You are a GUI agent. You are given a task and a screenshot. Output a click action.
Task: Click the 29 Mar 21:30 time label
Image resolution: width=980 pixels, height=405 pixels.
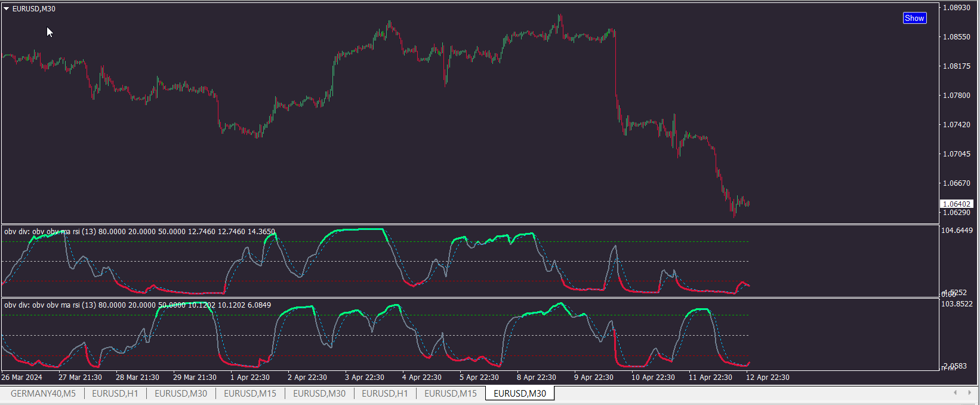(x=195, y=378)
